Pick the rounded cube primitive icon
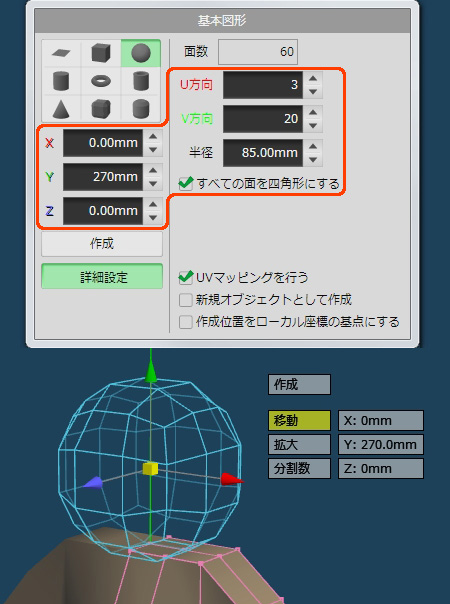 (101, 109)
